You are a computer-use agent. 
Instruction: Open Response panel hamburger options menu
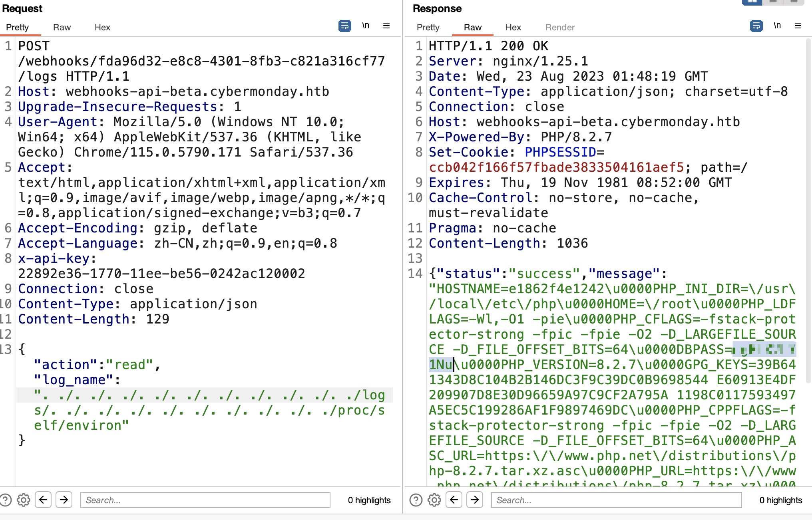tap(798, 26)
